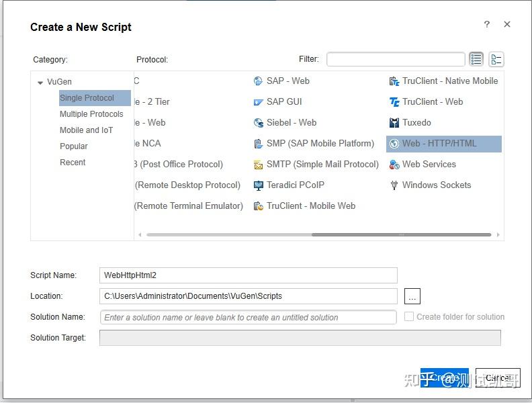Switch protocol view to tree mode
This screenshot has height=403, width=532.
click(496, 59)
